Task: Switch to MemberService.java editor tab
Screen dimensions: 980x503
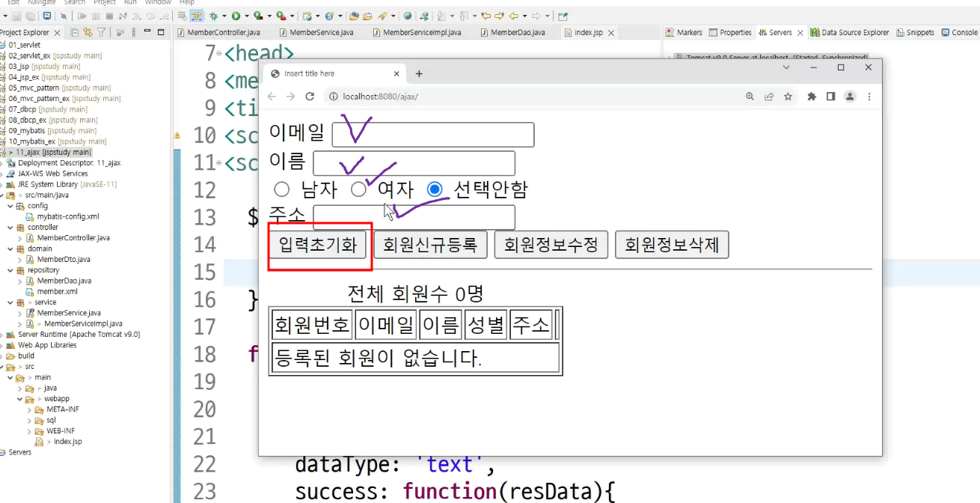Action: click(316, 33)
